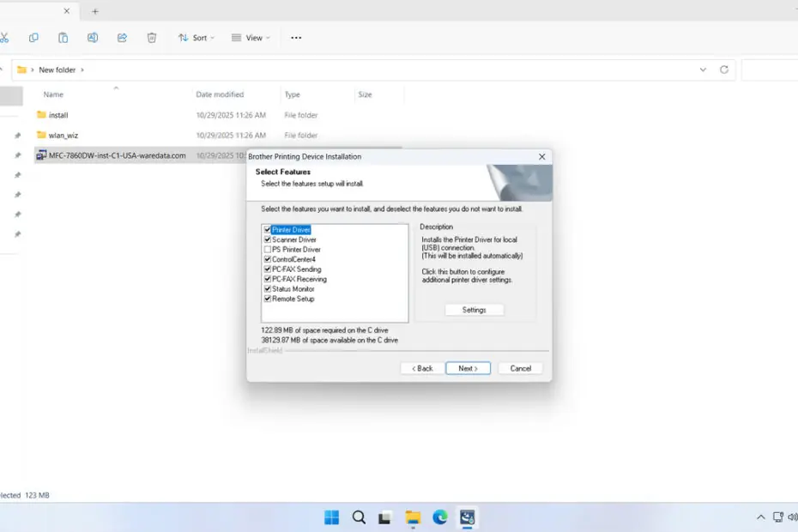Click the Paste icon in the toolbar
This screenshot has height=532, width=798.
pos(63,38)
